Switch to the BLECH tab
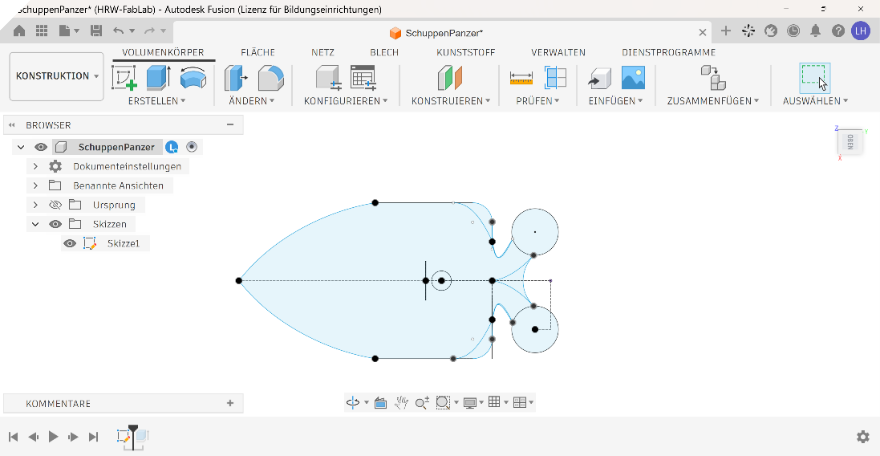The width and height of the screenshot is (880, 456). [384, 52]
